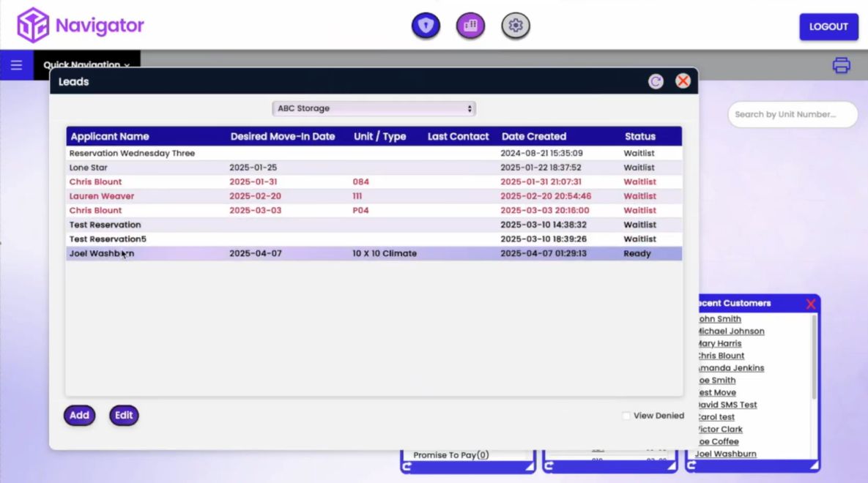The image size is (868, 483).
Task: Select Chris Blount lead for unit P04
Action: pos(374,211)
